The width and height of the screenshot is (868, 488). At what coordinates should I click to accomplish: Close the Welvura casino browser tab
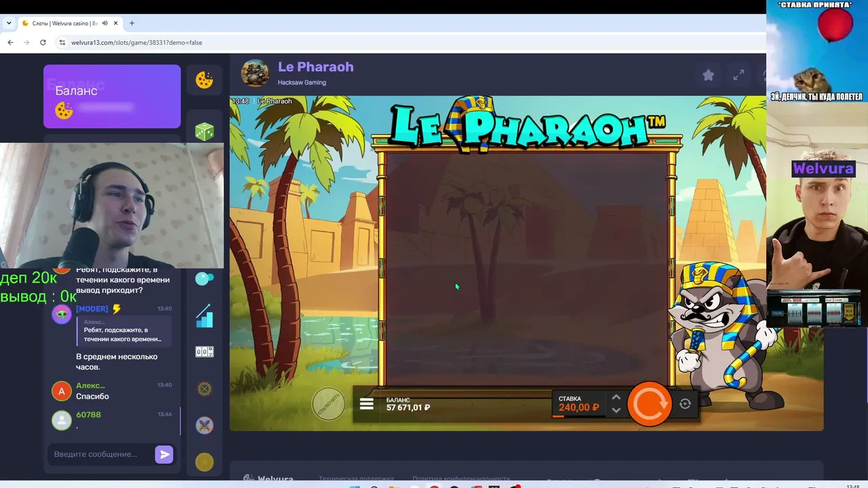[116, 23]
